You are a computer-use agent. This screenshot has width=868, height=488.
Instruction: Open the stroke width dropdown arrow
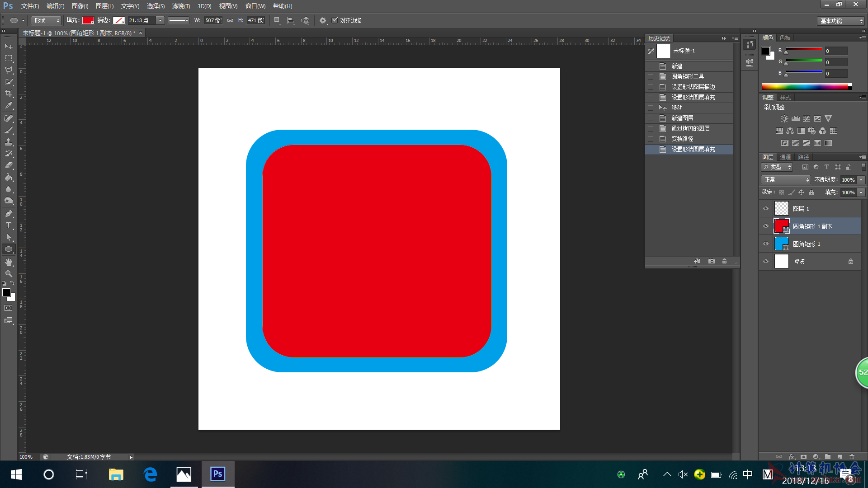160,20
